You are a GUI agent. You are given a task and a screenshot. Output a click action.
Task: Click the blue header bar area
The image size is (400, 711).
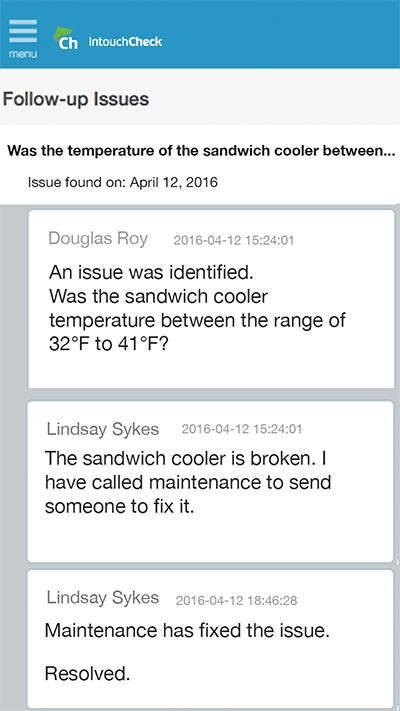[x=272, y=34]
